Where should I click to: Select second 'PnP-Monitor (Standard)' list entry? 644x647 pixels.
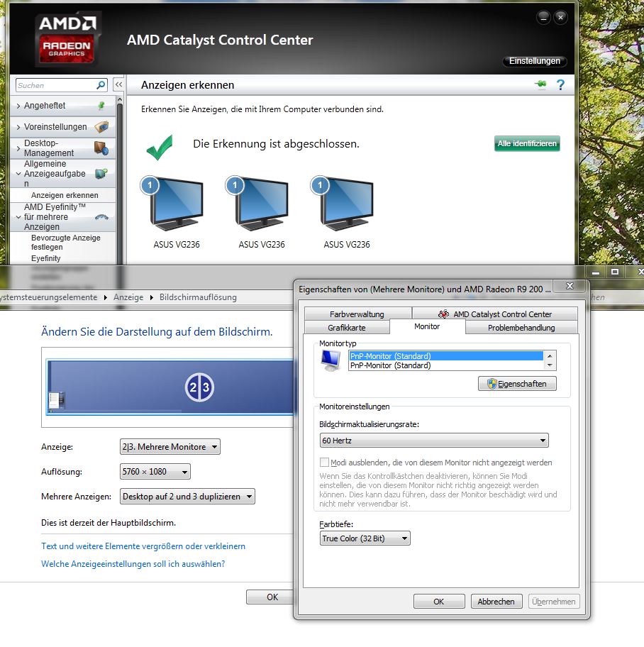pyautogui.click(x=445, y=365)
